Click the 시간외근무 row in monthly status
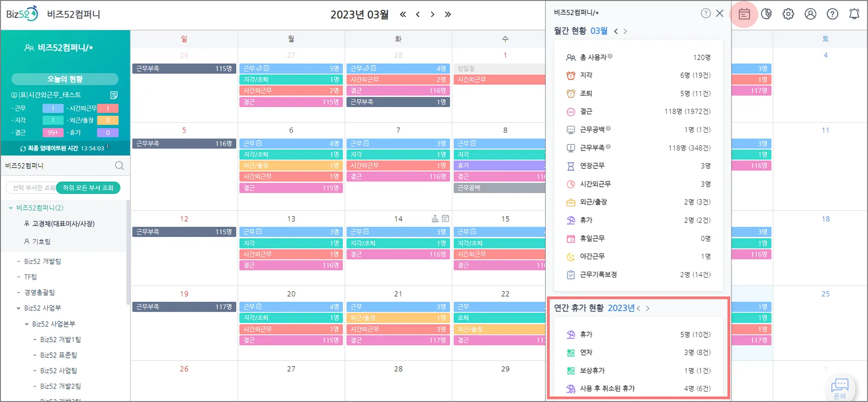 [638, 184]
